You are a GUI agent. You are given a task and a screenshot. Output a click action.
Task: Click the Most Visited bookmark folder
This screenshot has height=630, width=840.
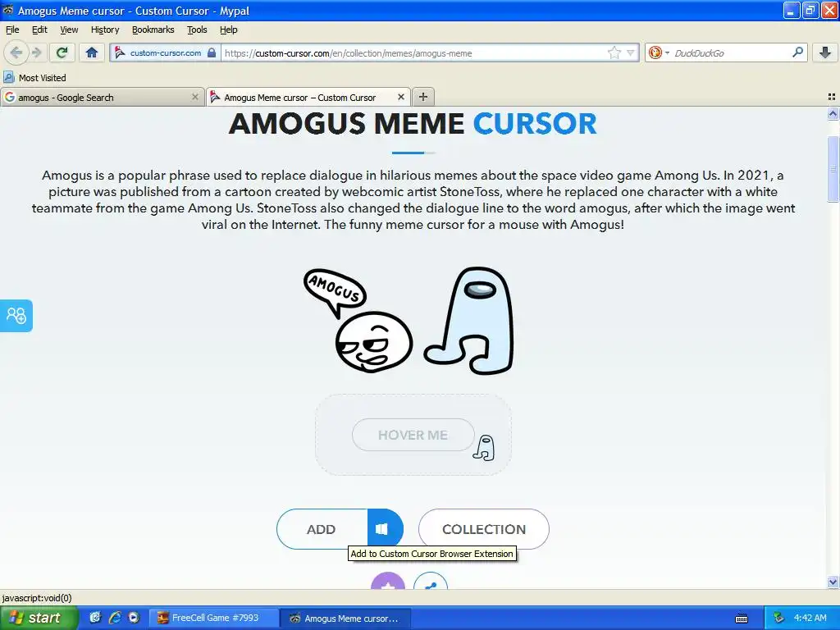coord(34,78)
